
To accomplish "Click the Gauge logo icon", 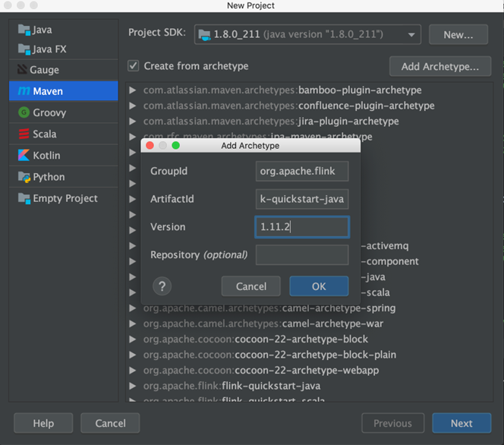I will coord(22,69).
